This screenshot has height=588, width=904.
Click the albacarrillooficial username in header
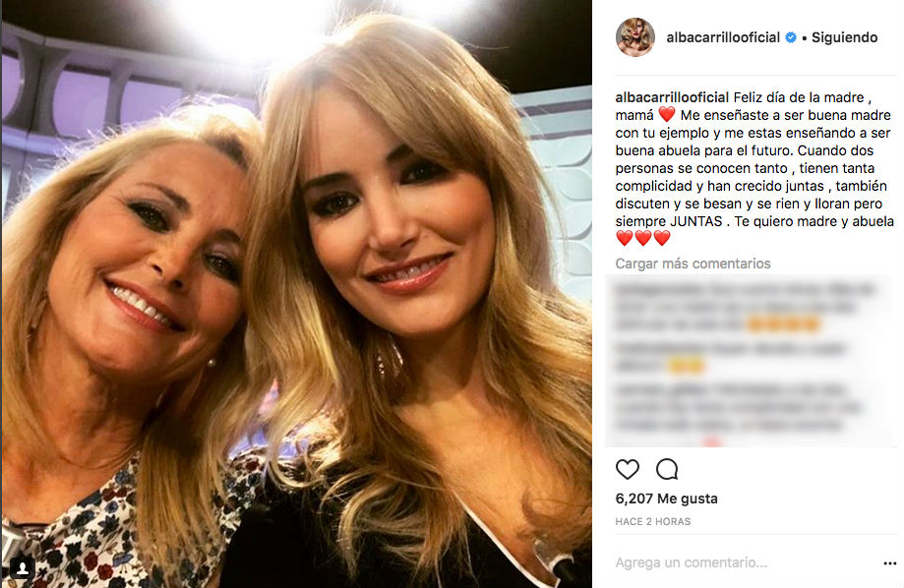point(723,37)
